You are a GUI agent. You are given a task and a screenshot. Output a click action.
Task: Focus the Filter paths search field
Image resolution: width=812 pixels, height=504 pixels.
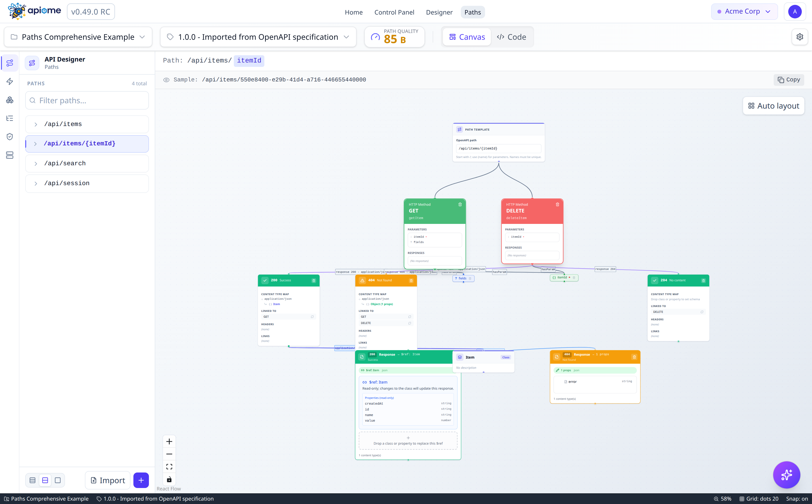click(87, 100)
